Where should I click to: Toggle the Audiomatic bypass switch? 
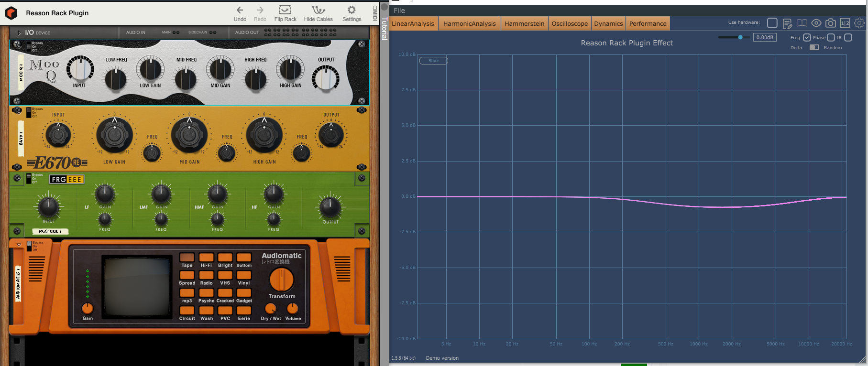(x=29, y=246)
